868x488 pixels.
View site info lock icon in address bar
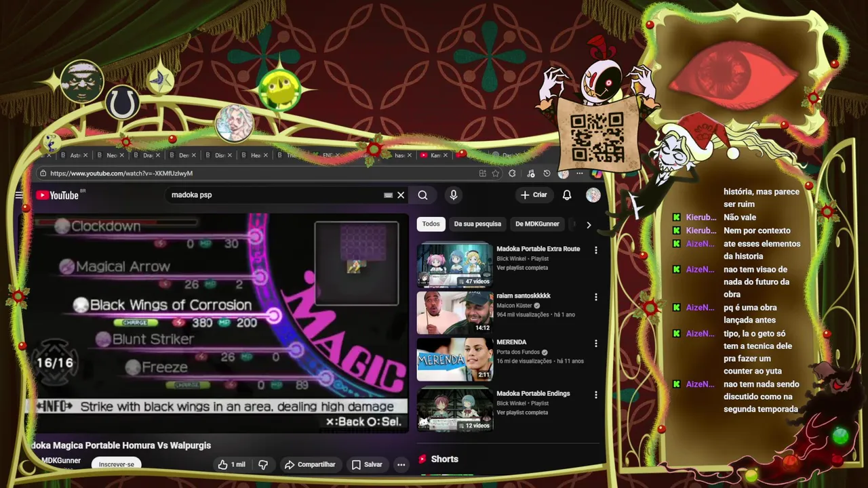[43, 174]
